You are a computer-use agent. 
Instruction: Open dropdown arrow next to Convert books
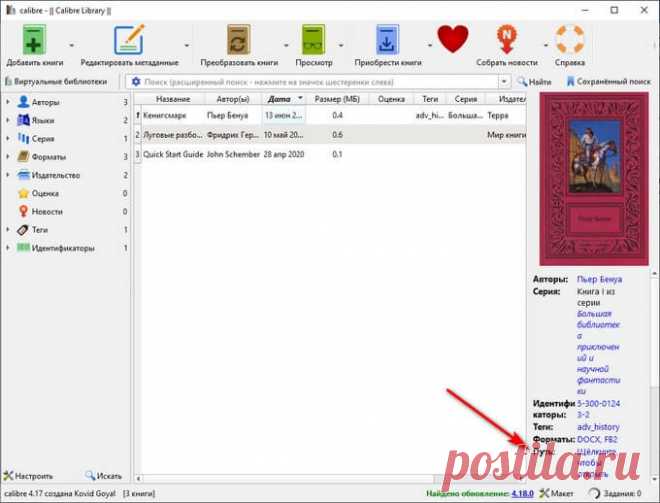pyautogui.click(x=286, y=45)
